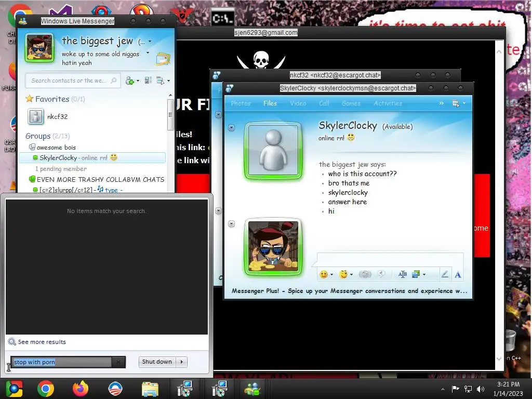Open the AB text formatting icon

(403, 274)
